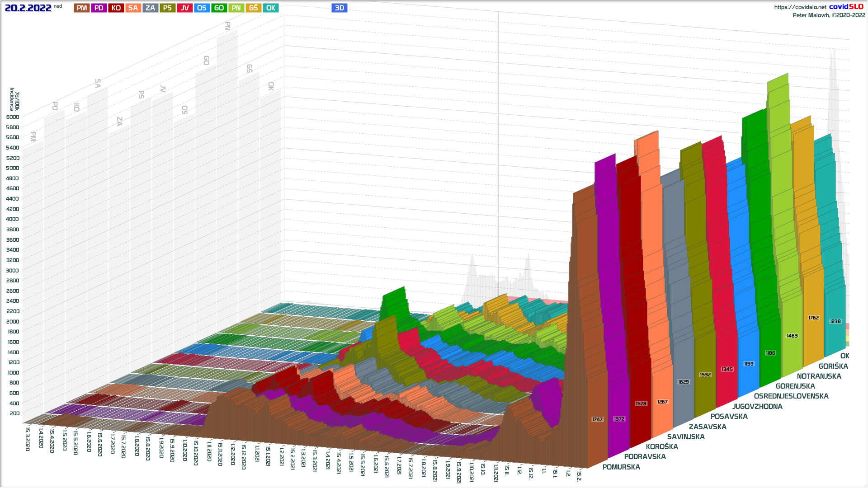Click the 1747 value label on Pomurska
The image size is (868, 488).
(x=597, y=419)
